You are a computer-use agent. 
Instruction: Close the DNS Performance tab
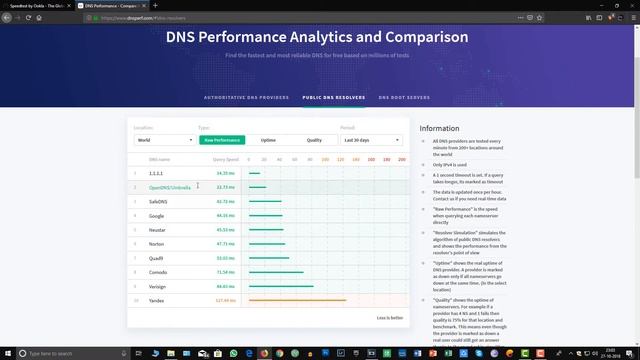pos(144,6)
